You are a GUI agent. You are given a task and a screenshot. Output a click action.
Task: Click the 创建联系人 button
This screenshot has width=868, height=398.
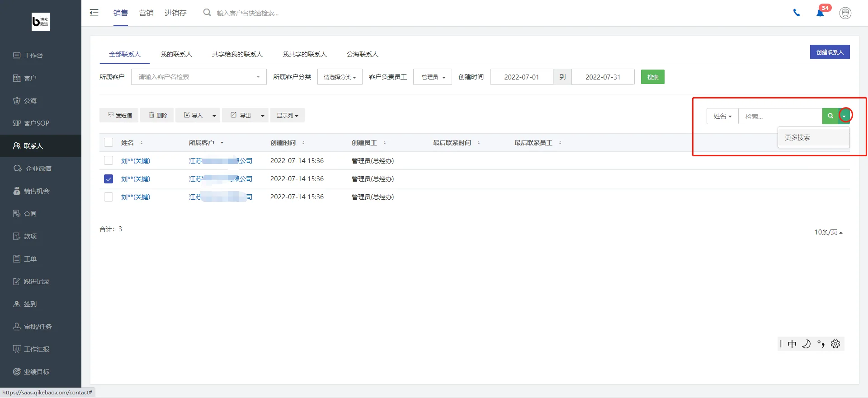pos(830,52)
